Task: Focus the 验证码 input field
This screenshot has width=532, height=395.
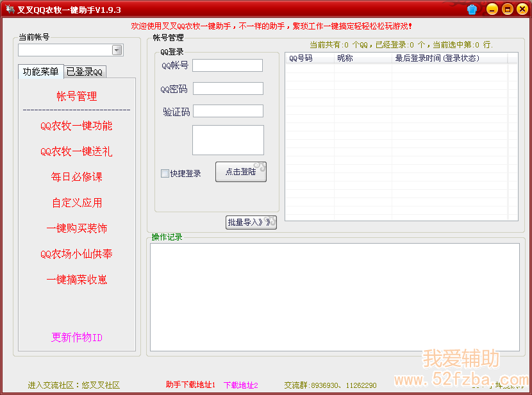Action: tap(228, 111)
